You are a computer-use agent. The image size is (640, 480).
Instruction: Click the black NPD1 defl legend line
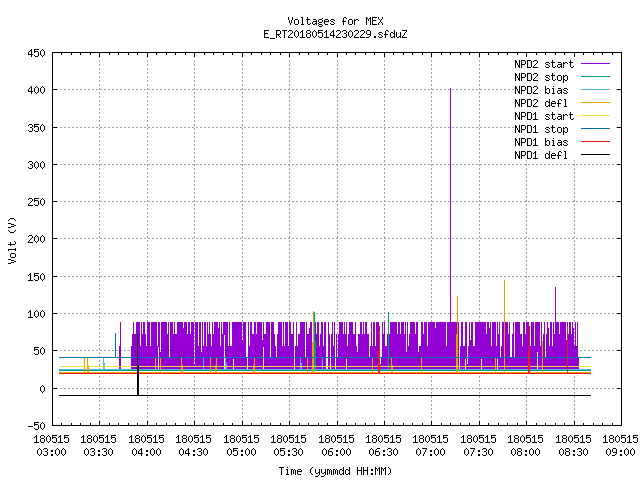click(595, 155)
